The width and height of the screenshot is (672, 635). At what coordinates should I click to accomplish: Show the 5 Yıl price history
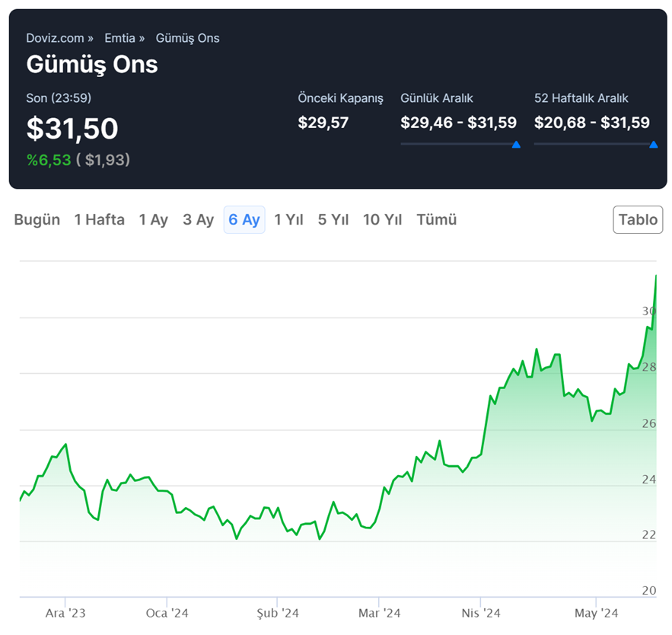coord(333,220)
